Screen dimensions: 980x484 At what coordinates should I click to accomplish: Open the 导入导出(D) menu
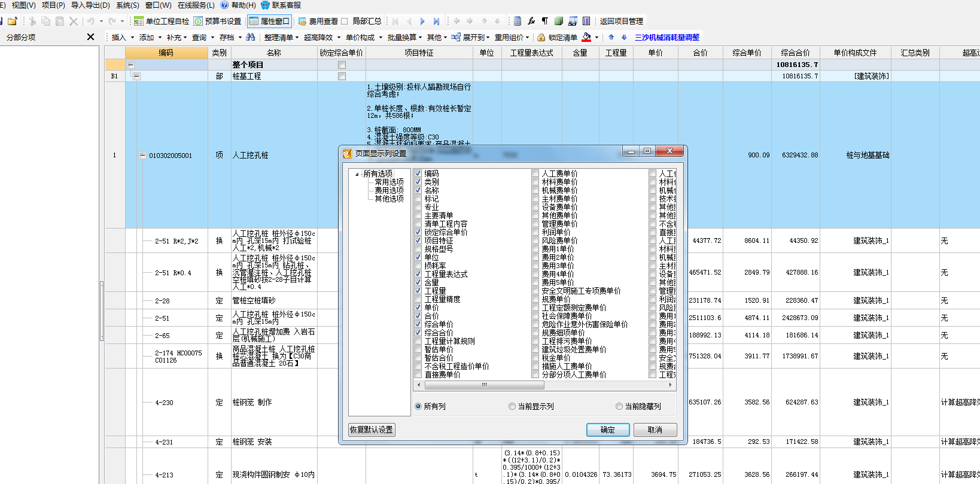pyautogui.click(x=90, y=5)
